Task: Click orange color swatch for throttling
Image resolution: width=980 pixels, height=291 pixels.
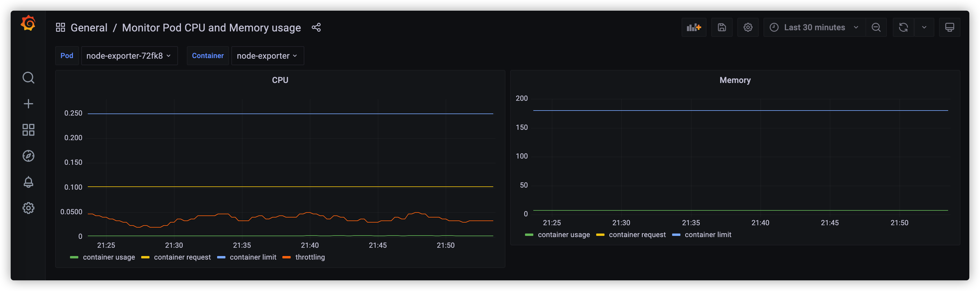Action: 287,258
